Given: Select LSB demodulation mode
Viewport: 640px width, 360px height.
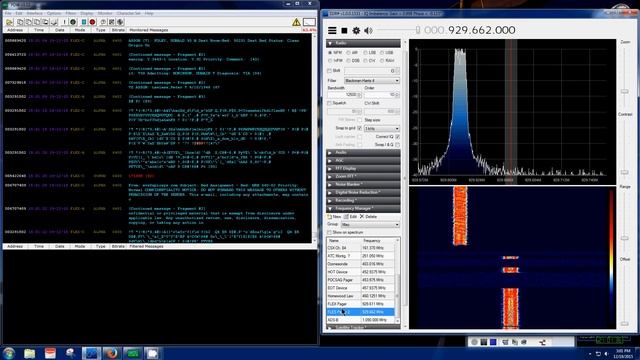Looking at the screenshot, I should pyautogui.click(x=370, y=53).
